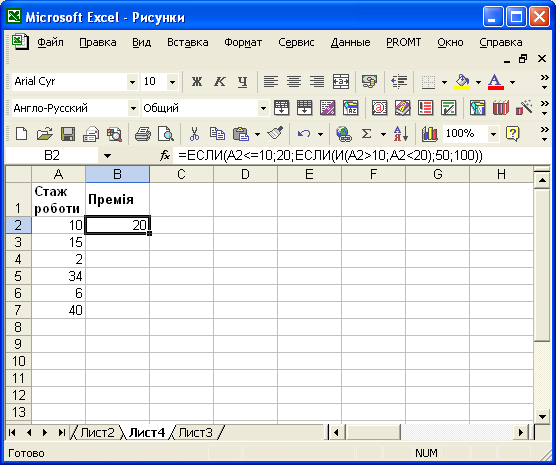Insert hyperlink globe icon
This screenshot has width=556, height=465.
344,134
